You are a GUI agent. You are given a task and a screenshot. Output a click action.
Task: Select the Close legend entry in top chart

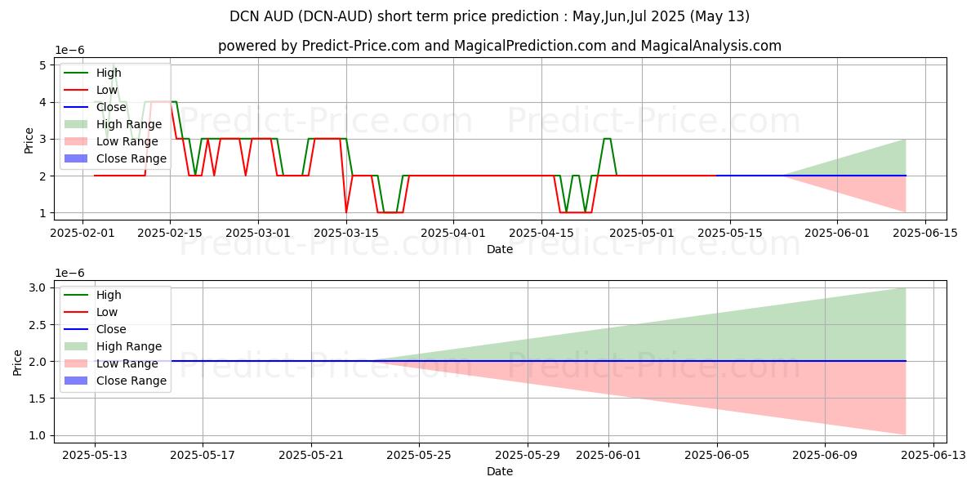point(110,107)
